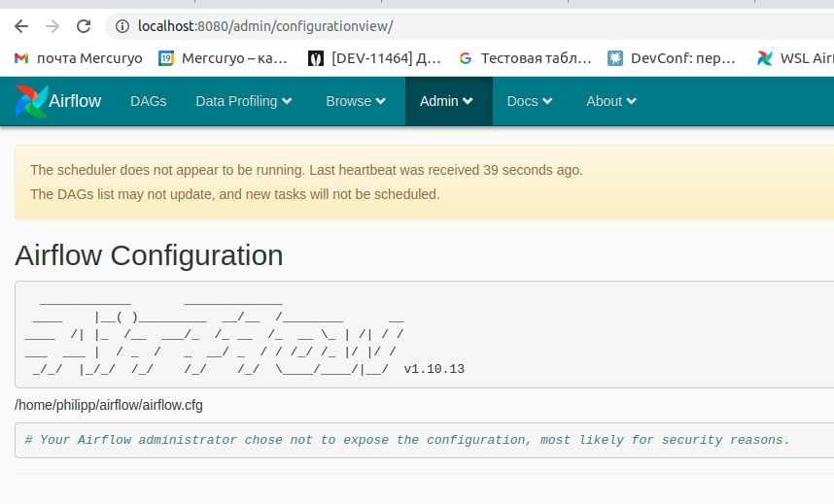Open the DAGs menu item
Screen dimensions: 834x504
[x=149, y=101]
